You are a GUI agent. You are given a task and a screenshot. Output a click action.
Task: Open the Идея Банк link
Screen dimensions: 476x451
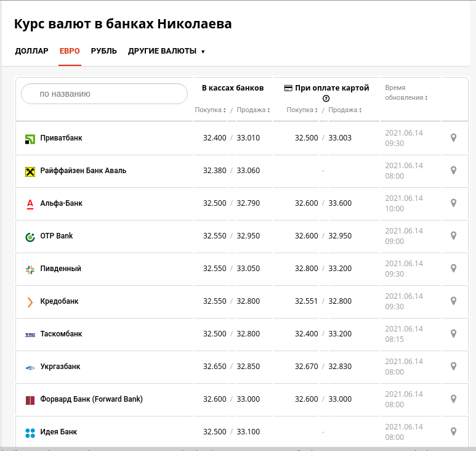click(58, 431)
